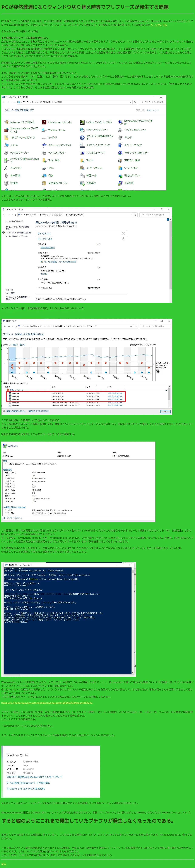Click refresh button in 信頼性モニター address bar

click(x=135, y=326)
